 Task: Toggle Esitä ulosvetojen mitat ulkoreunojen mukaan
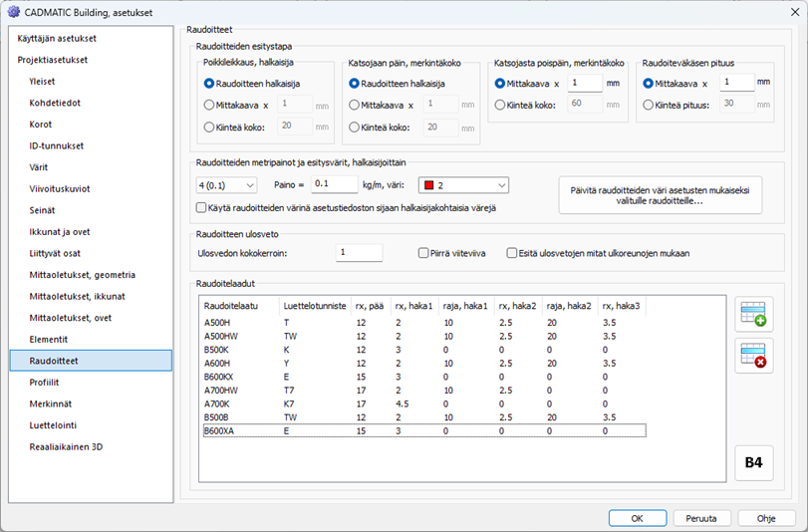click(512, 253)
